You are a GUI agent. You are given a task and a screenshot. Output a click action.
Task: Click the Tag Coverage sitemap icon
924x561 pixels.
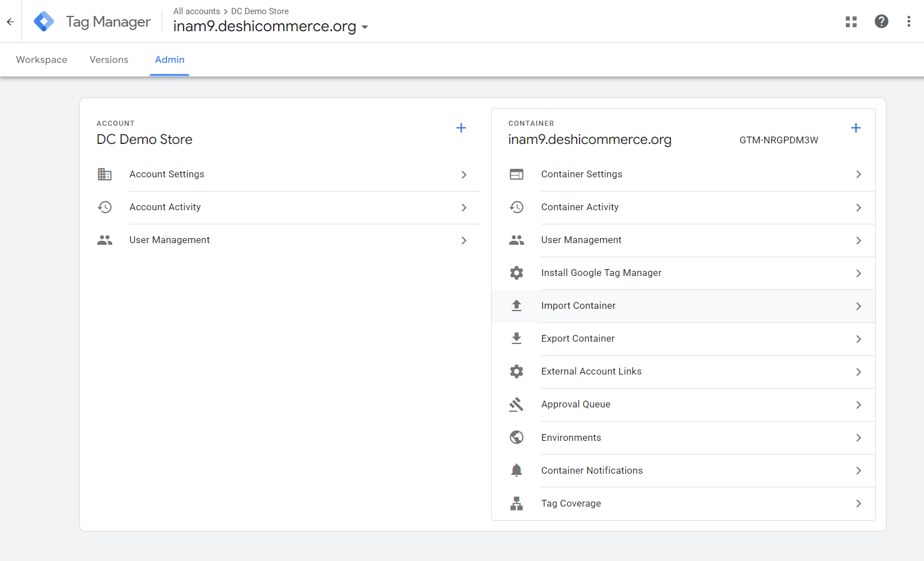[517, 503]
